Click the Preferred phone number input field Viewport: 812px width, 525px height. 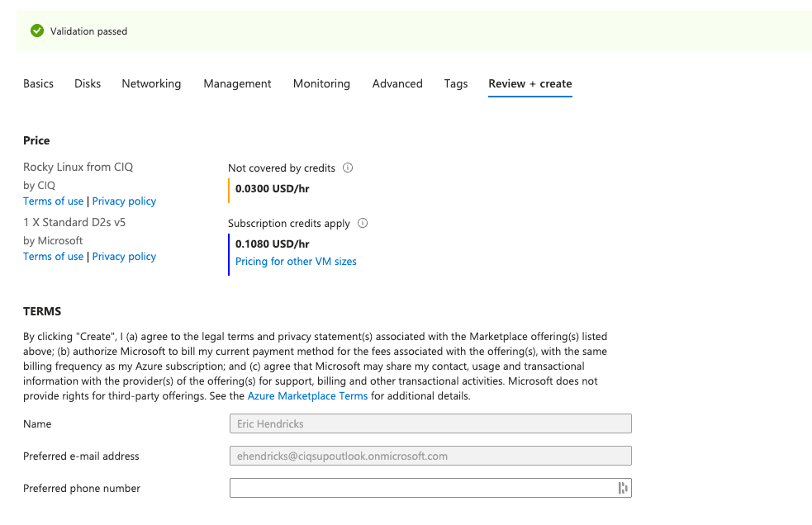[x=421, y=488]
